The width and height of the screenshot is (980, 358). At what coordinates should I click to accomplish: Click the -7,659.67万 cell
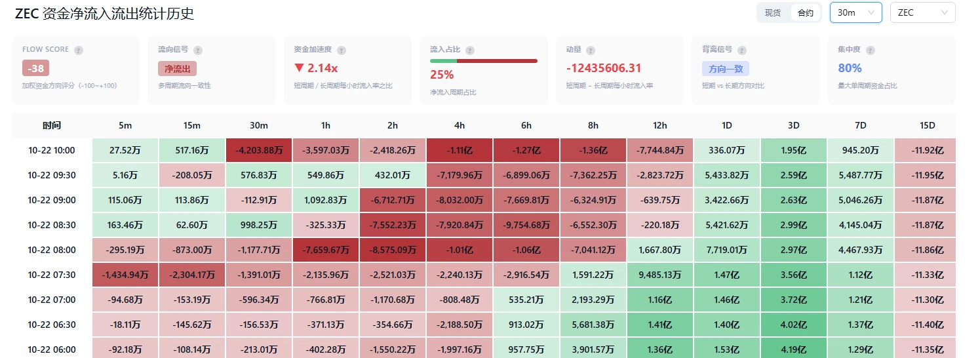(x=326, y=250)
